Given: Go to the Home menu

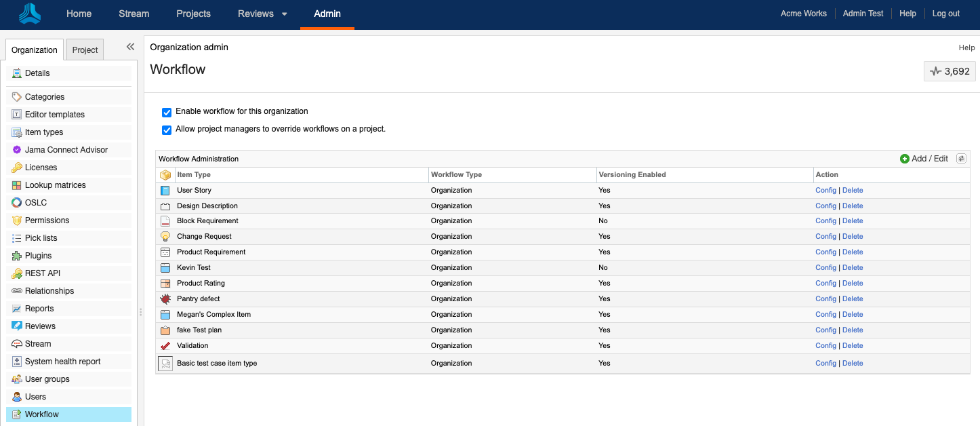Looking at the screenshot, I should pos(79,14).
